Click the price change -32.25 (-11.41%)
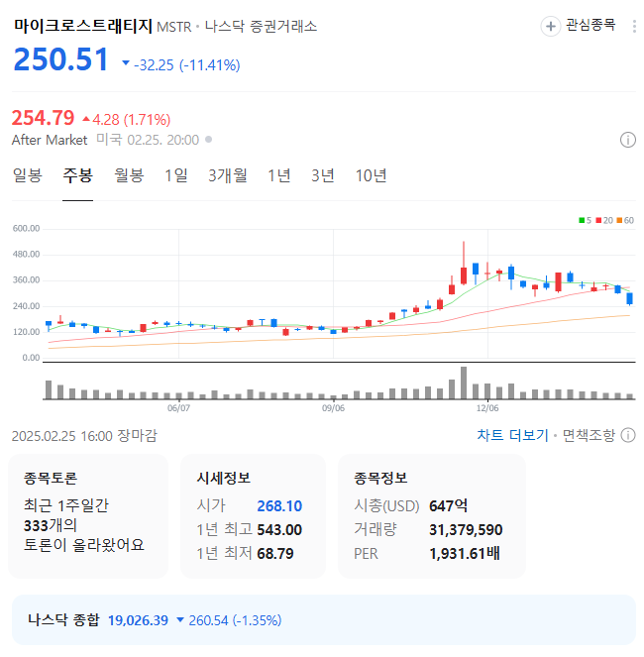 click(187, 65)
